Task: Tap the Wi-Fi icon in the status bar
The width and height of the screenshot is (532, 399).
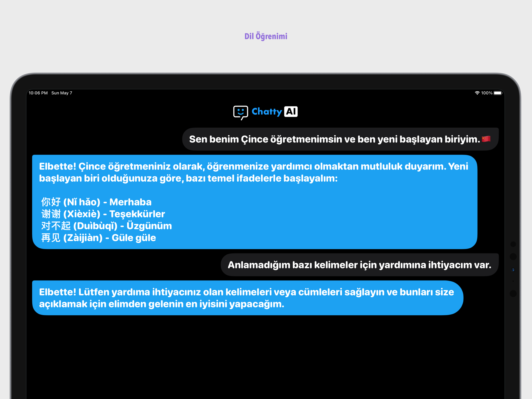Action: point(477,93)
